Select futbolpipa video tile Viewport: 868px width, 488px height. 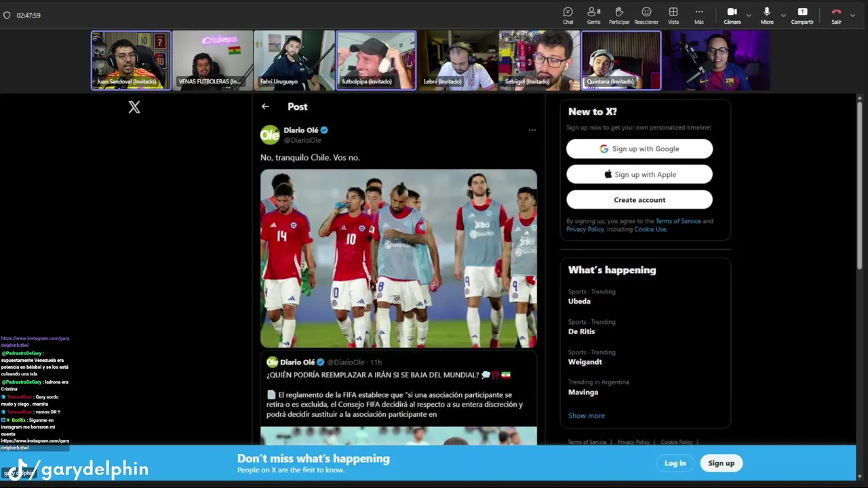click(x=376, y=60)
